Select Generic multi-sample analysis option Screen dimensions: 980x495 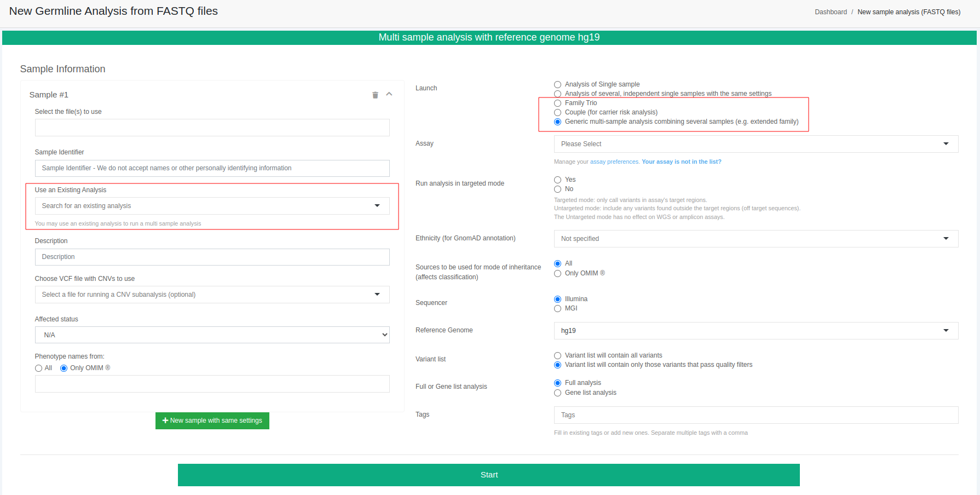click(557, 122)
